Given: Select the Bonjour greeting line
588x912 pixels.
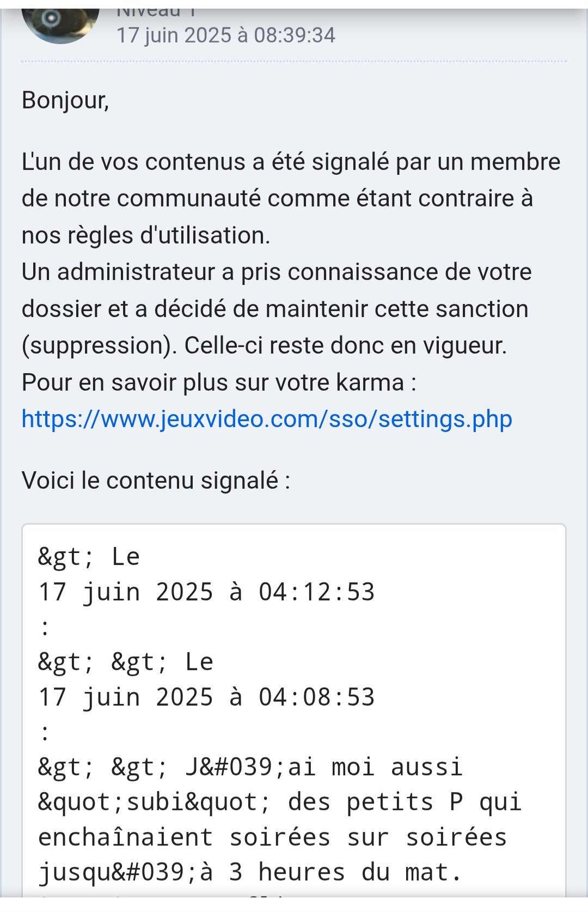Looking at the screenshot, I should click(x=65, y=101).
